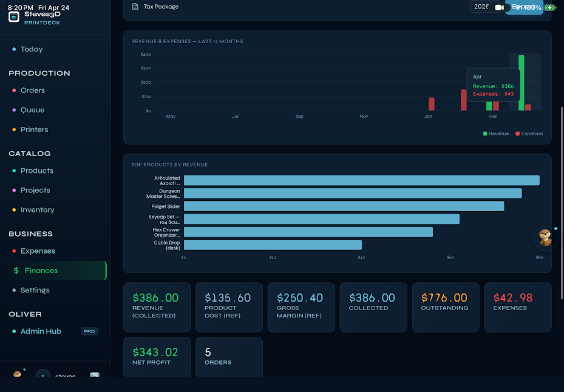This screenshot has width=564, height=392.
Task: Click the otter mascot over the products chart
Action: pyautogui.click(x=545, y=238)
